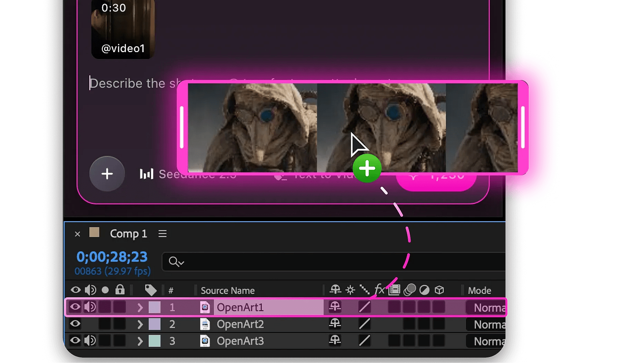Click the Frame Blending header icon
The width and height of the screenshot is (644, 363).
coord(394,290)
